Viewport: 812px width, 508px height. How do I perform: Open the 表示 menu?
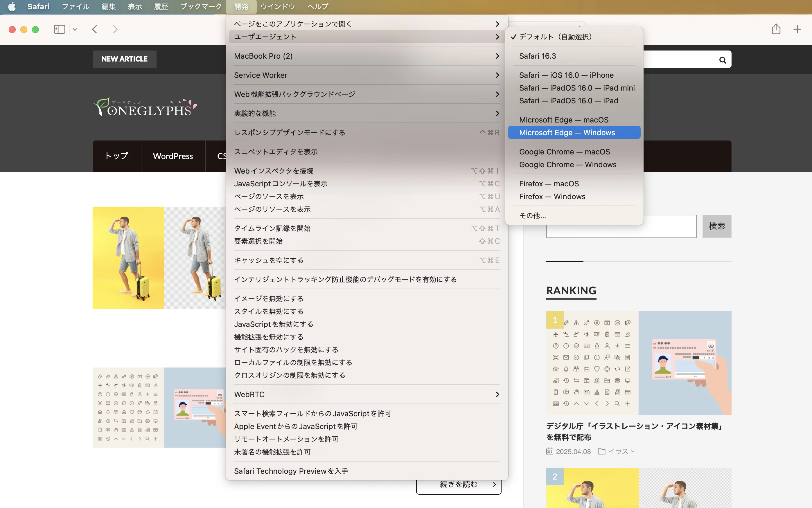tap(135, 7)
